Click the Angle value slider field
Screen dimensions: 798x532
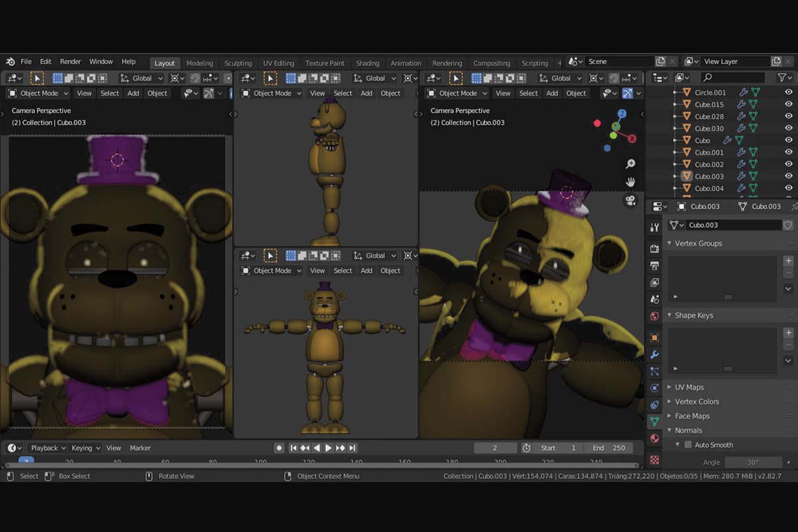[752, 462]
